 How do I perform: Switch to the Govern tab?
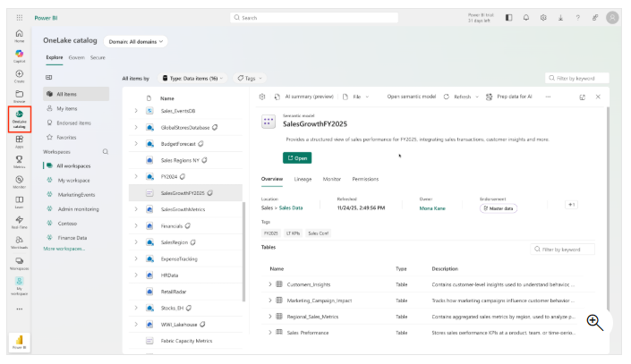[76, 57]
